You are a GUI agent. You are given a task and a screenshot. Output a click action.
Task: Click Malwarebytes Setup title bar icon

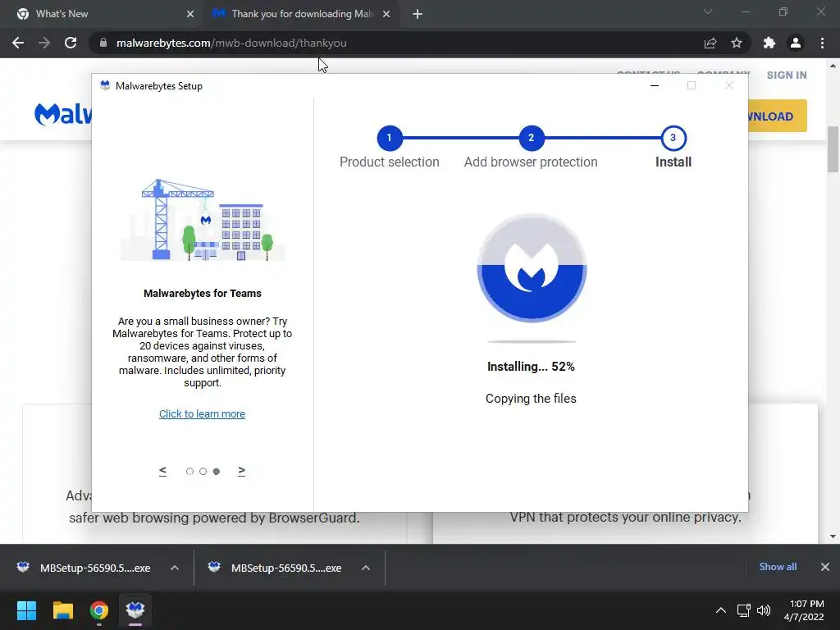click(x=105, y=85)
